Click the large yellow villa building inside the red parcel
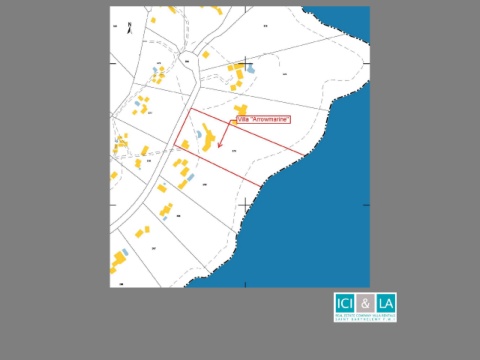Viewport: 480px width, 360px height. coord(208,137)
